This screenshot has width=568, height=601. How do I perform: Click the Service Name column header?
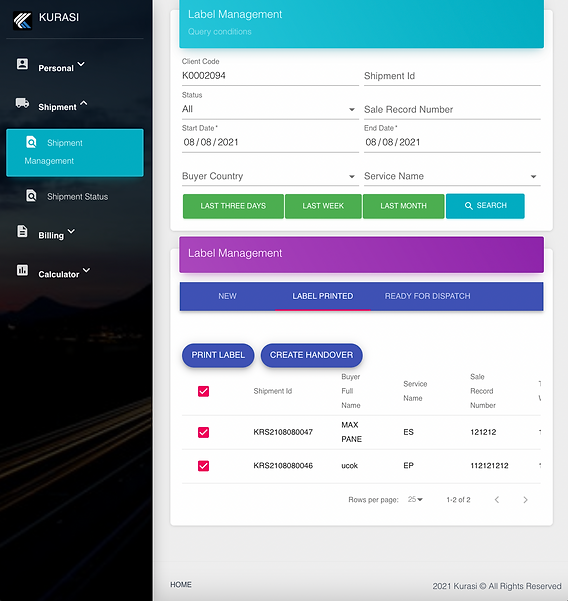pos(415,391)
